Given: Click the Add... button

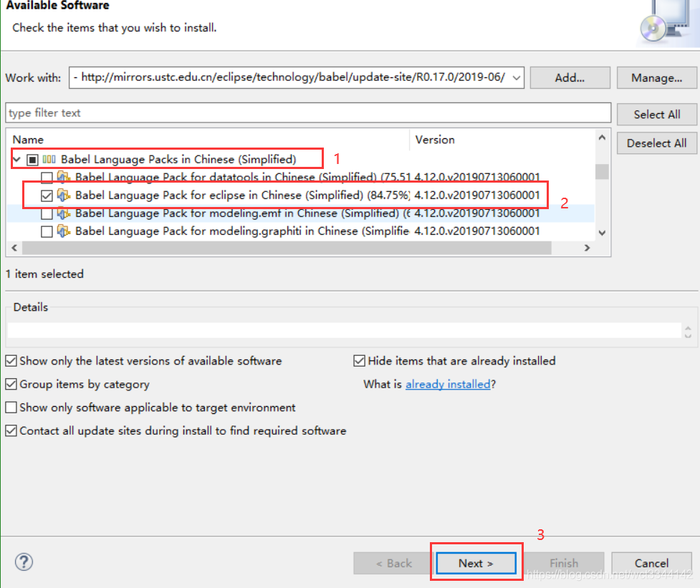Looking at the screenshot, I should click(570, 77).
